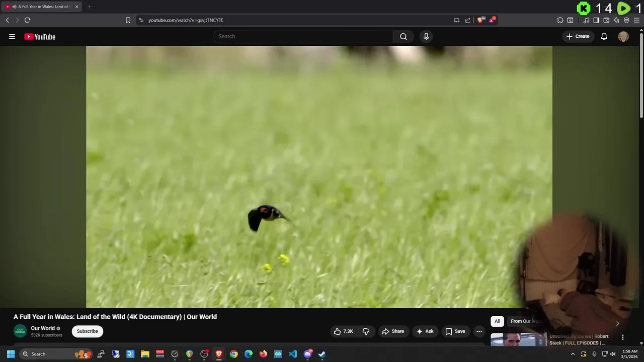Select the From Our World chip

point(526,321)
